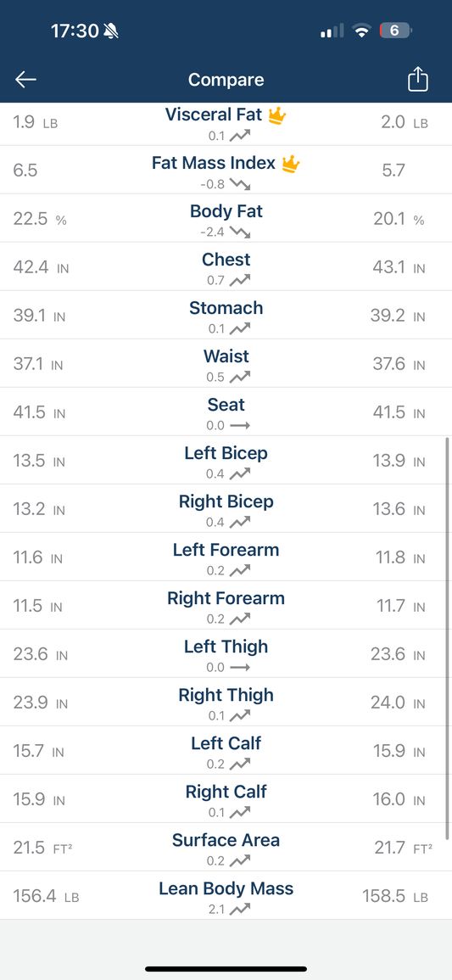Viewport: 452px width, 980px height.
Task: Tap the Left Thigh flat trend arrow
Action: (240, 668)
